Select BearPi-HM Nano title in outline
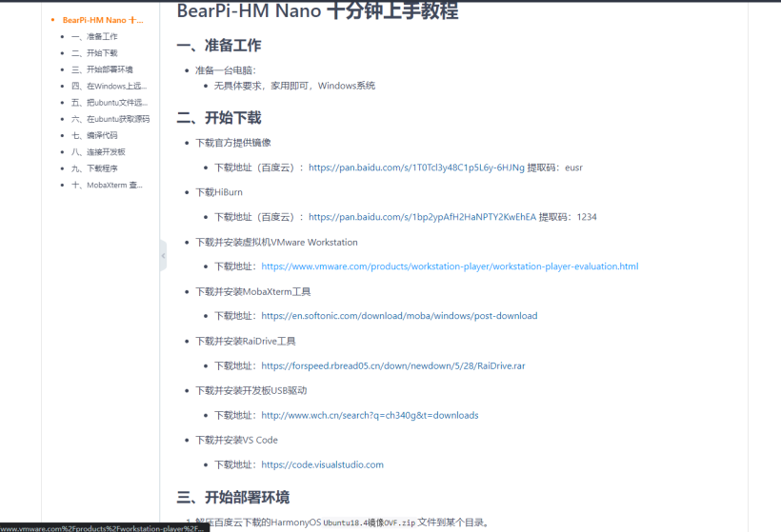 tap(103, 20)
